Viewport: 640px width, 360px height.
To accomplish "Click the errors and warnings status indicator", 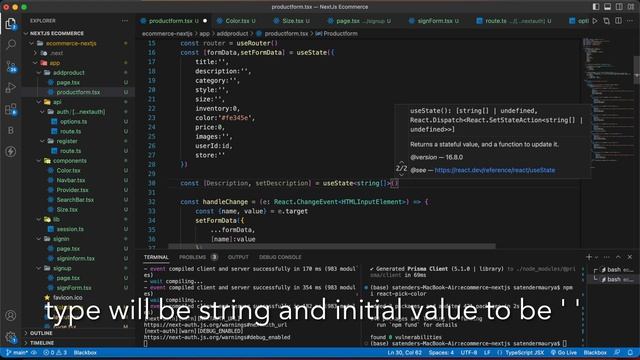I will coord(55,353).
